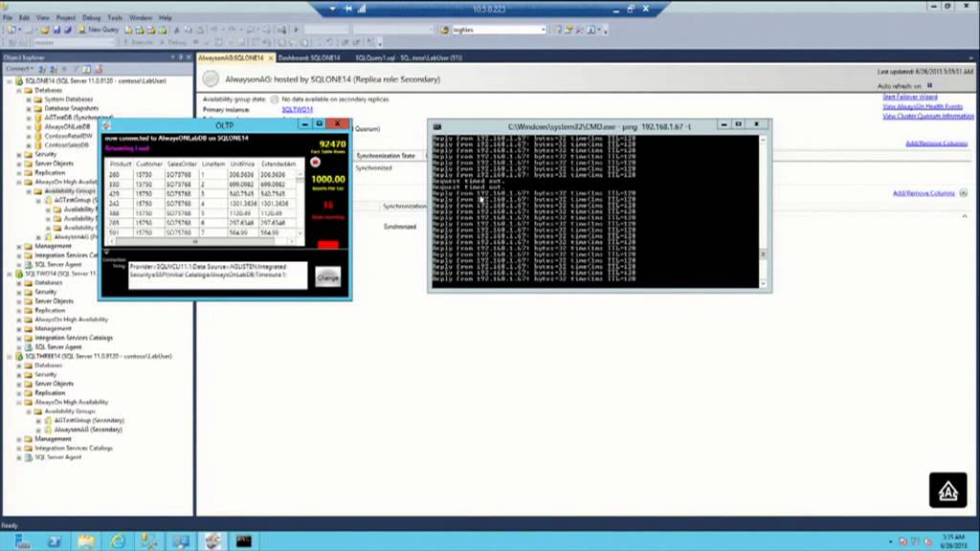Close the AlwaysonAG:SQLONE14 tab
The height and width of the screenshot is (551, 980).
click(x=271, y=57)
